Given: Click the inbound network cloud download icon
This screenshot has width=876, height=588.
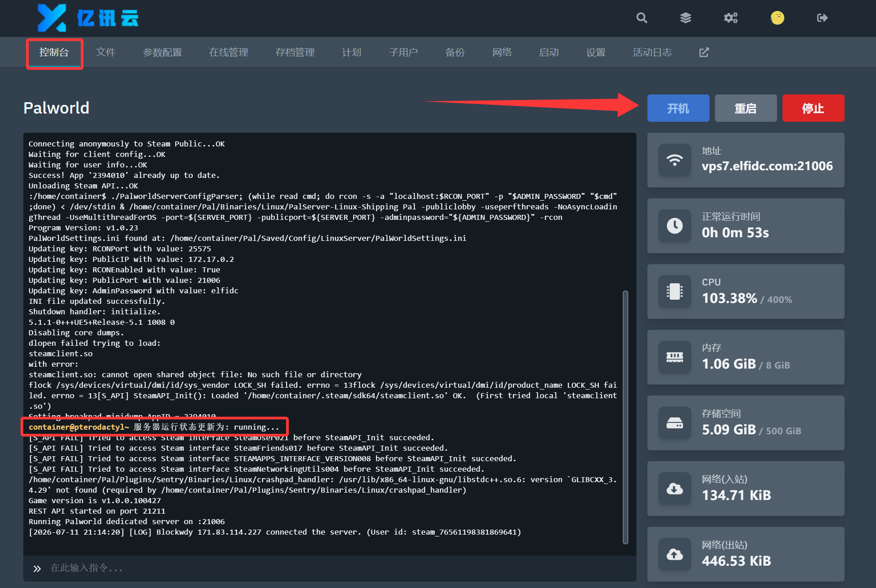Looking at the screenshot, I should 675,489.
